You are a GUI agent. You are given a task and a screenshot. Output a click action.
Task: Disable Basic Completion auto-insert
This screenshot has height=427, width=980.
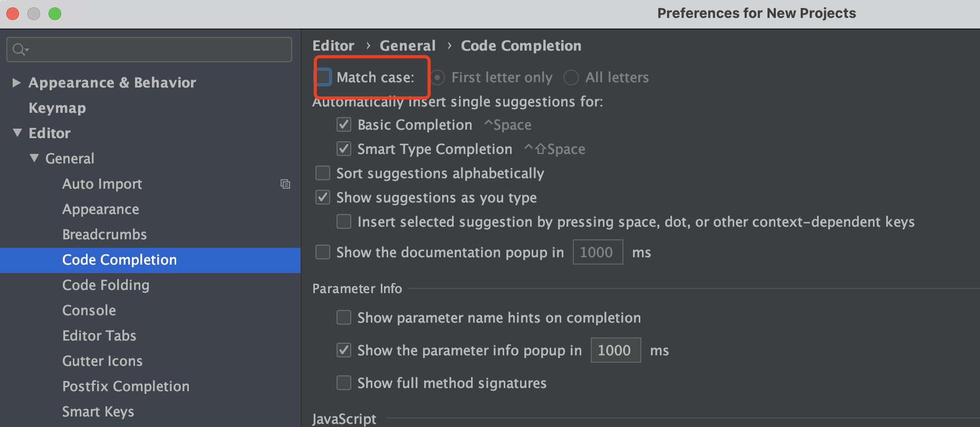click(343, 124)
